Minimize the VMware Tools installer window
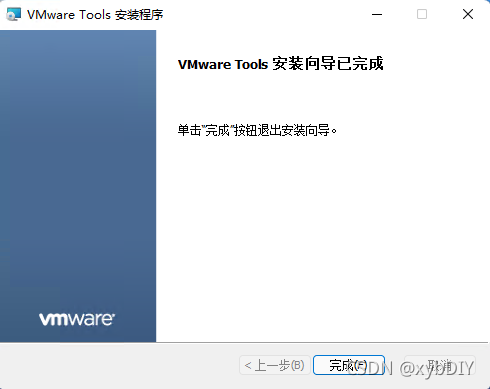The height and width of the screenshot is (389, 490). (x=377, y=14)
